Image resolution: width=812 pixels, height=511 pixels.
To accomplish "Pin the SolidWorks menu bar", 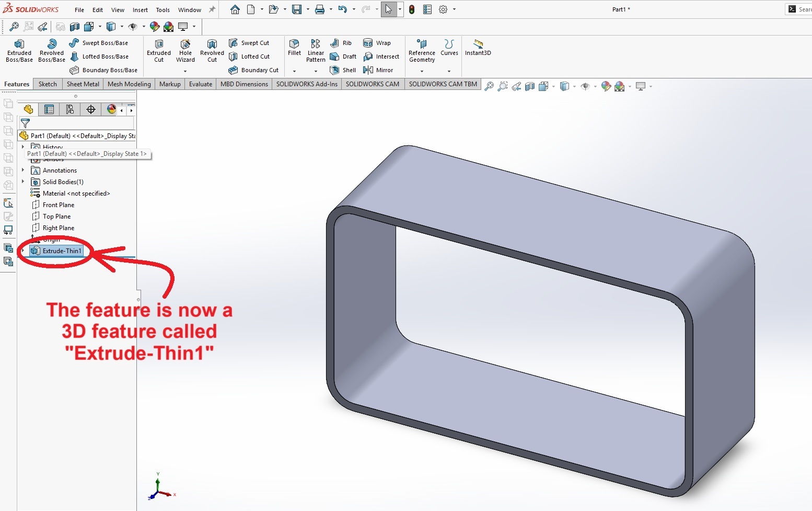I will pyautogui.click(x=212, y=9).
